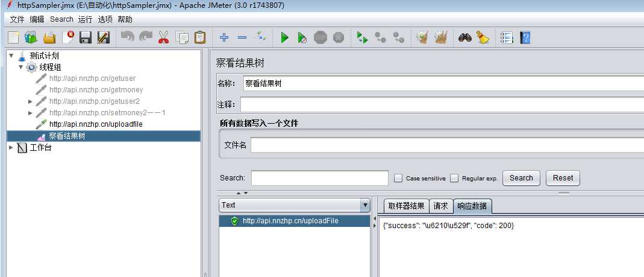Start all remote engines icon

(362, 38)
